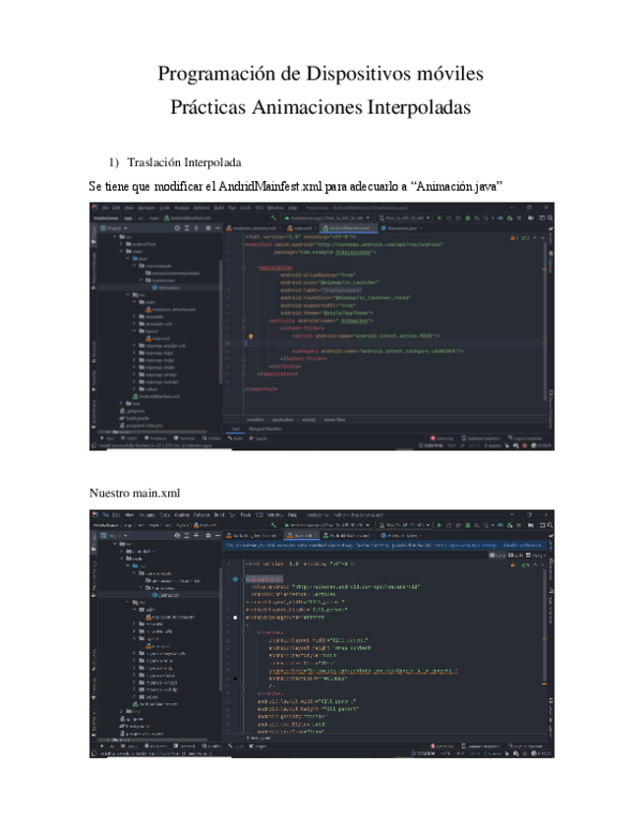Click green Run play icon in AndroidManifest screenshot

[x=439, y=217]
